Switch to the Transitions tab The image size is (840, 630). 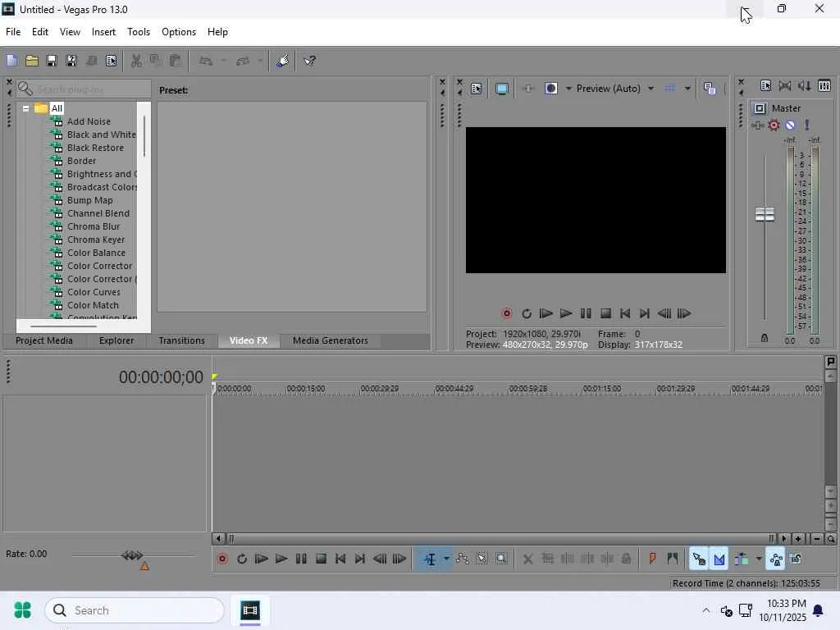(181, 340)
